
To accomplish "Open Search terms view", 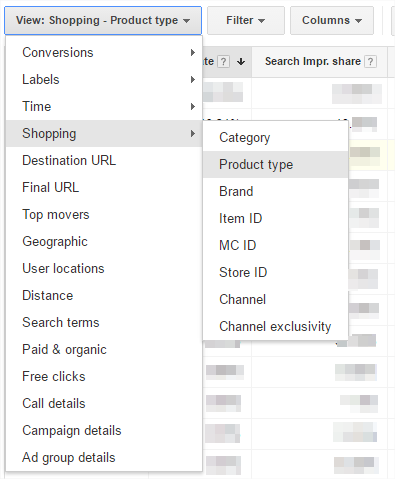I will click(104, 323).
